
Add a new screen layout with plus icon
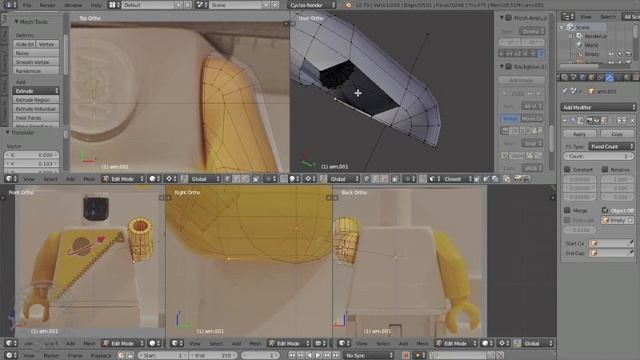coord(179,5)
